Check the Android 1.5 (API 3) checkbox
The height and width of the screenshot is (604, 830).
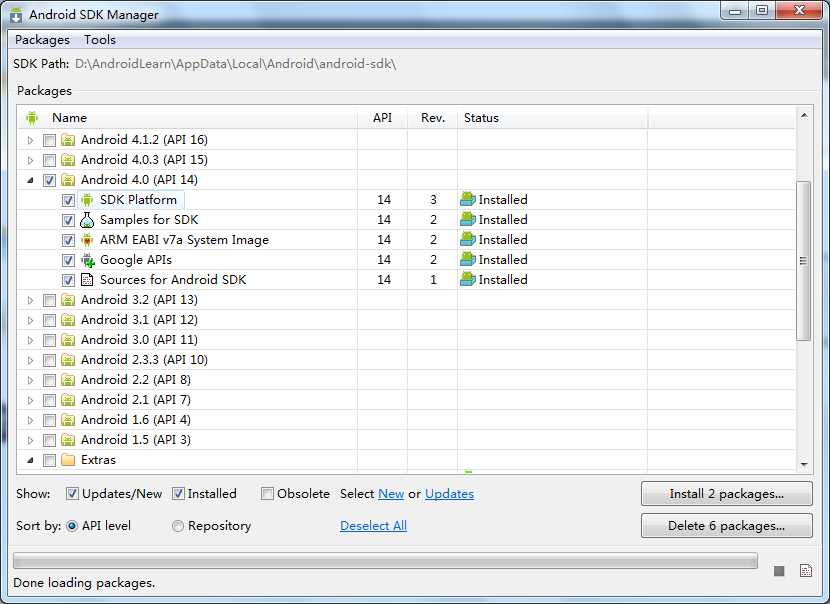pos(49,440)
